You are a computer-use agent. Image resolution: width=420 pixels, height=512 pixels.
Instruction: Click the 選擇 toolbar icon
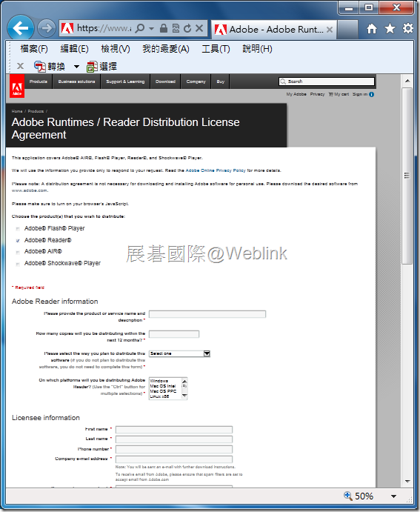[x=92, y=67]
